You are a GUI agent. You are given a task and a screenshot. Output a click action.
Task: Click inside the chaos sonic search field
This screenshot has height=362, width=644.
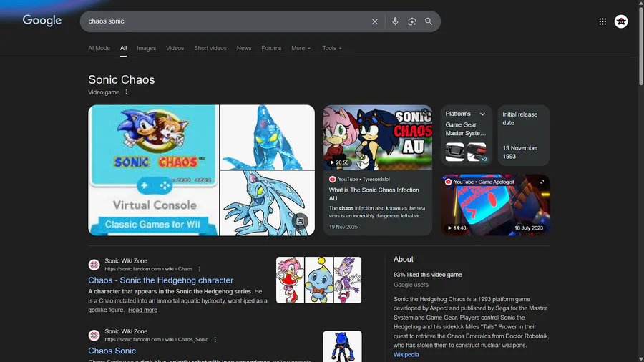coord(226,21)
